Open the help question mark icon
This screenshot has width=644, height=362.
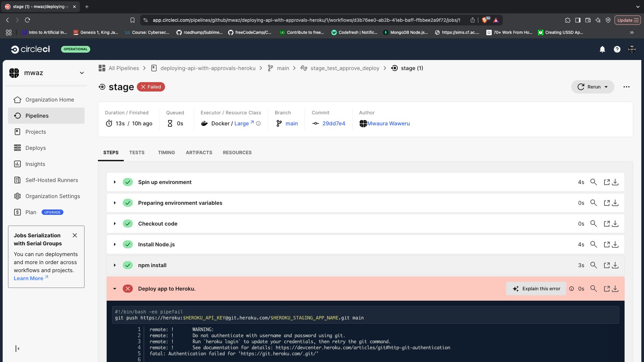coord(617,49)
